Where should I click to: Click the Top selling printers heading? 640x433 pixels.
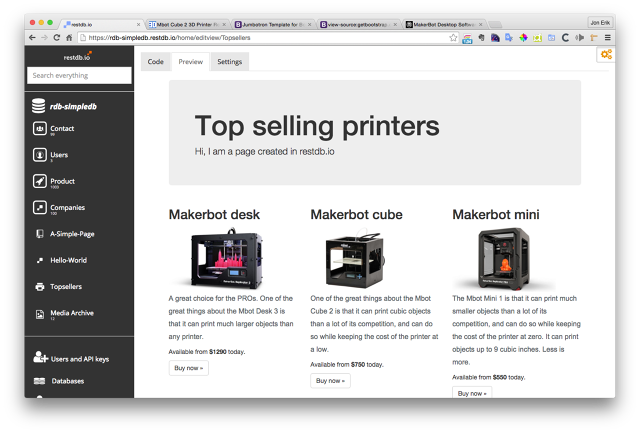(317, 126)
